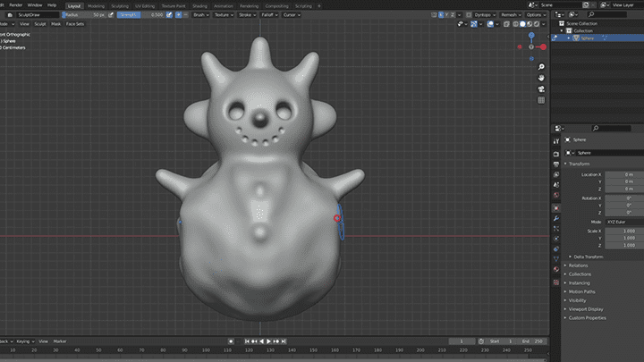Image resolution: width=644 pixels, height=362 pixels.
Task: Toggle strength pen pressure
Action: coord(169,15)
